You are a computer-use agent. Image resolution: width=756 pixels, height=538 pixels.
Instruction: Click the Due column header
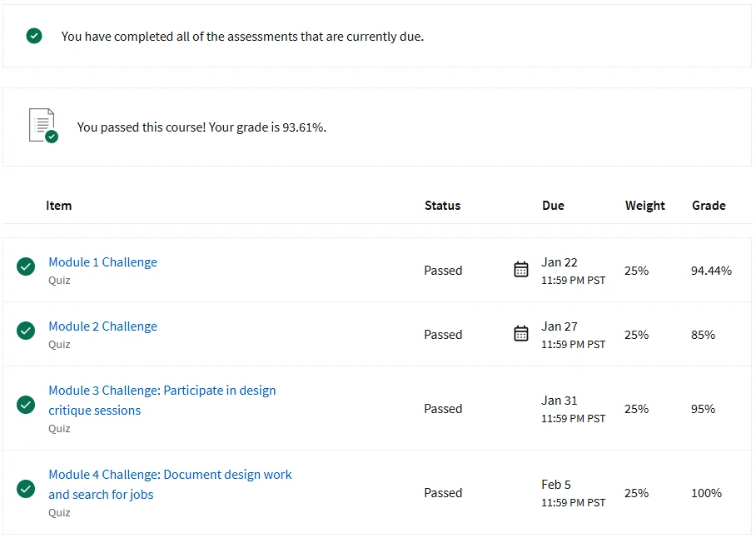coord(553,206)
